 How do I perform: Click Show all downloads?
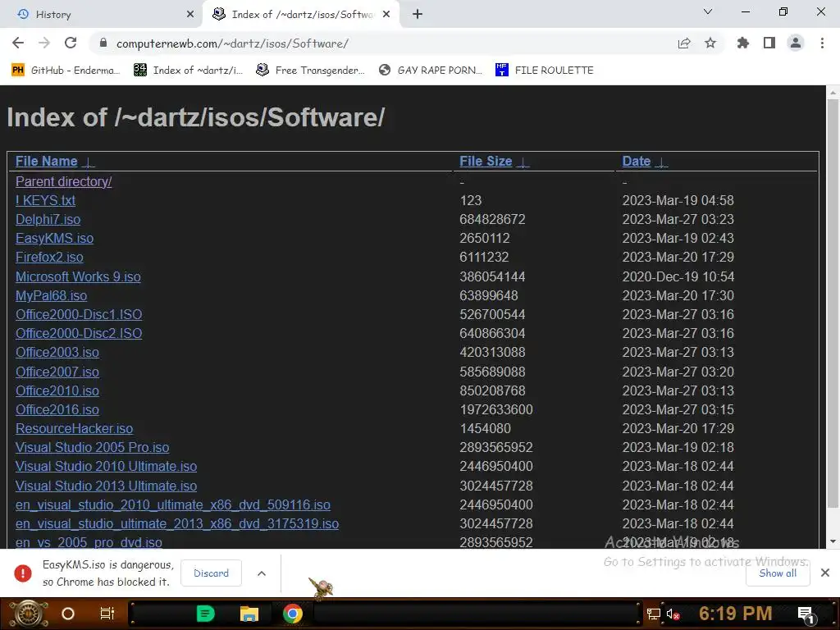click(x=778, y=573)
